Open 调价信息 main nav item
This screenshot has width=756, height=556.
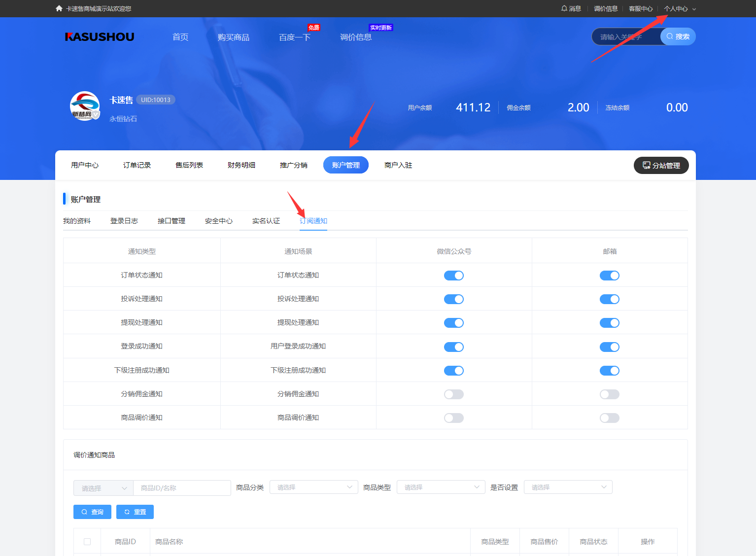click(356, 37)
